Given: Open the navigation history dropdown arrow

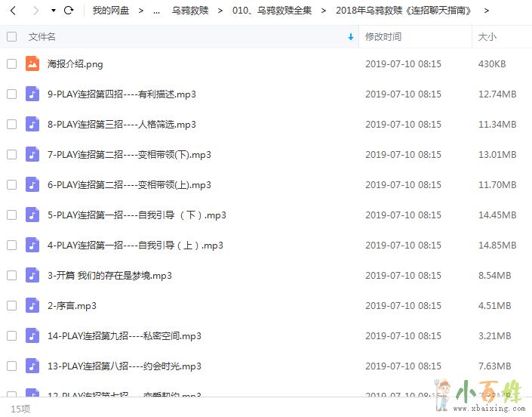Looking at the screenshot, I should 53,11.
